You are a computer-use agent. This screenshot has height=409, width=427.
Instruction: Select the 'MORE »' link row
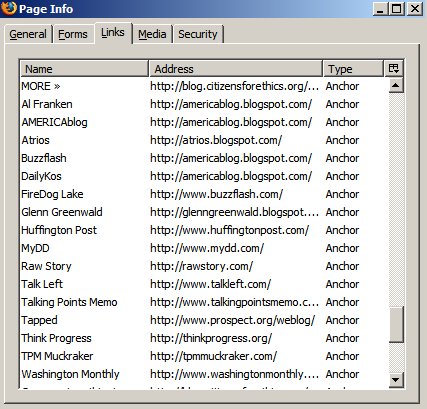[x=204, y=86]
